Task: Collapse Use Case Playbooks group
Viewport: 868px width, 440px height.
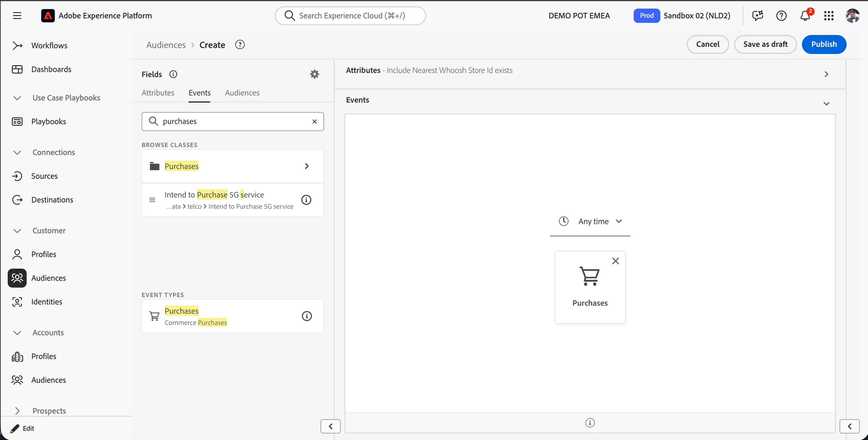Action: coord(17,98)
